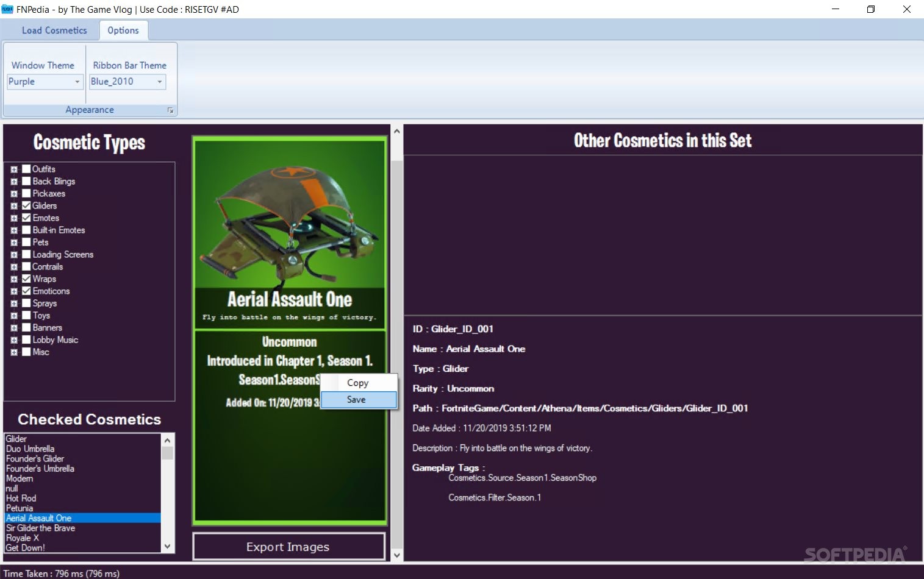Choose Copy from the context menu
Screen dimensions: 924x579
coord(359,383)
